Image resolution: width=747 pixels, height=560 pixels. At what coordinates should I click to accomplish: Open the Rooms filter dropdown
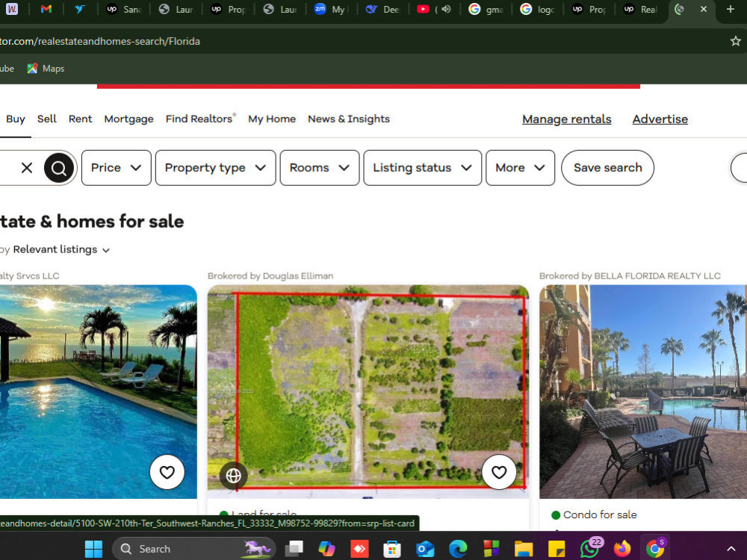coord(320,167)
